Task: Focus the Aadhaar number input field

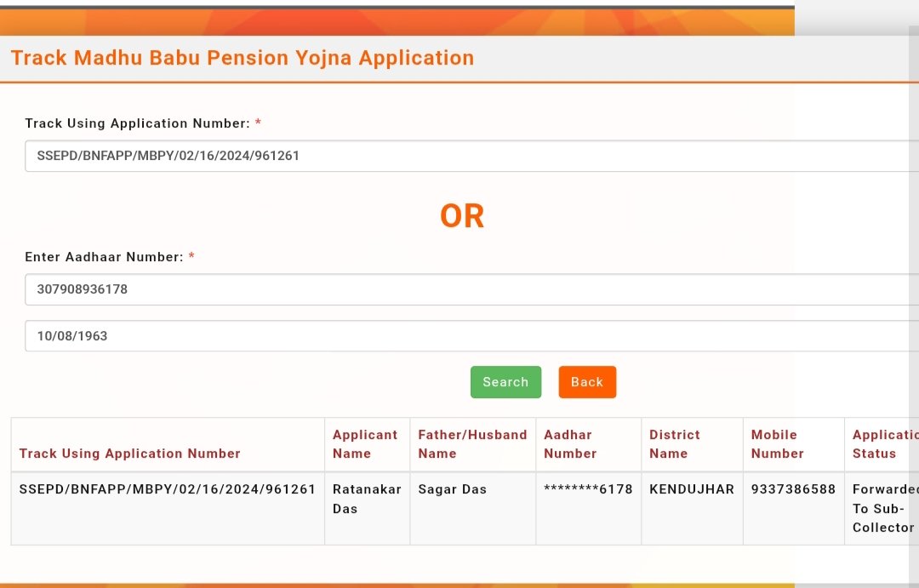Action: click(x=471, y=289)
